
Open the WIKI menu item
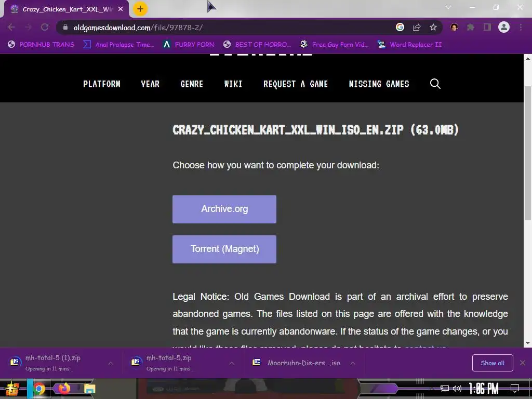[233, 84]
